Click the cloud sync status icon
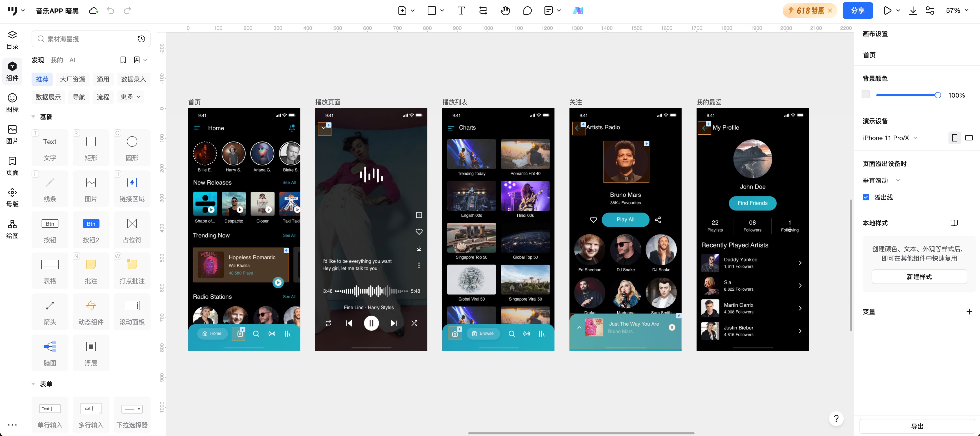This screenshot has height=436, width=980. coord(94,11)
